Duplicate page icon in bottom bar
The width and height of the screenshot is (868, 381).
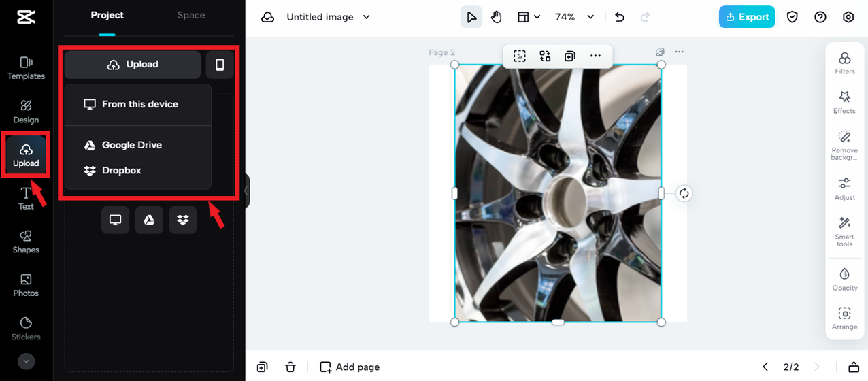tap(263, 367)
